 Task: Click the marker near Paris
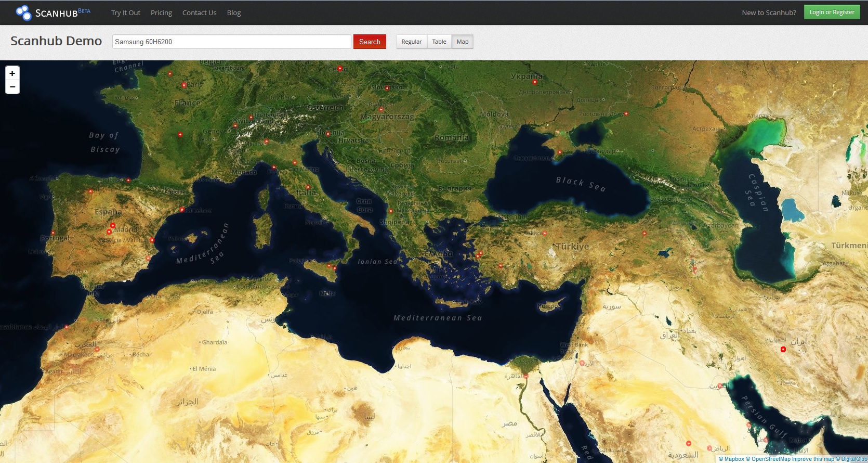pyautogui.click(x=183, y=85)
